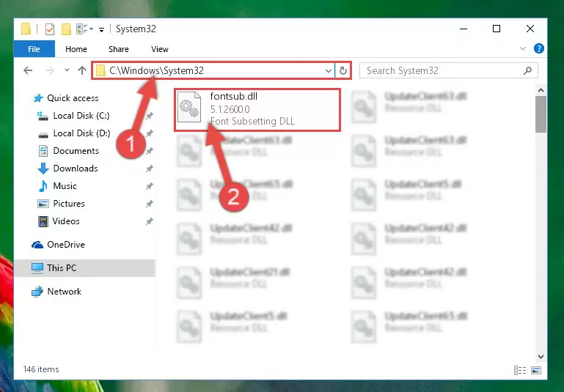The width and height of the screenshot is (564, 392).
Task: Open the Customize Quick Access Toolbar dropdown arrow
Action: [x=102, y=30]
